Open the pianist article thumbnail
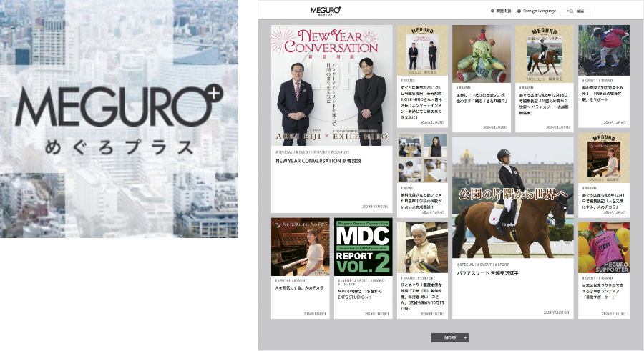 [300, 247]
